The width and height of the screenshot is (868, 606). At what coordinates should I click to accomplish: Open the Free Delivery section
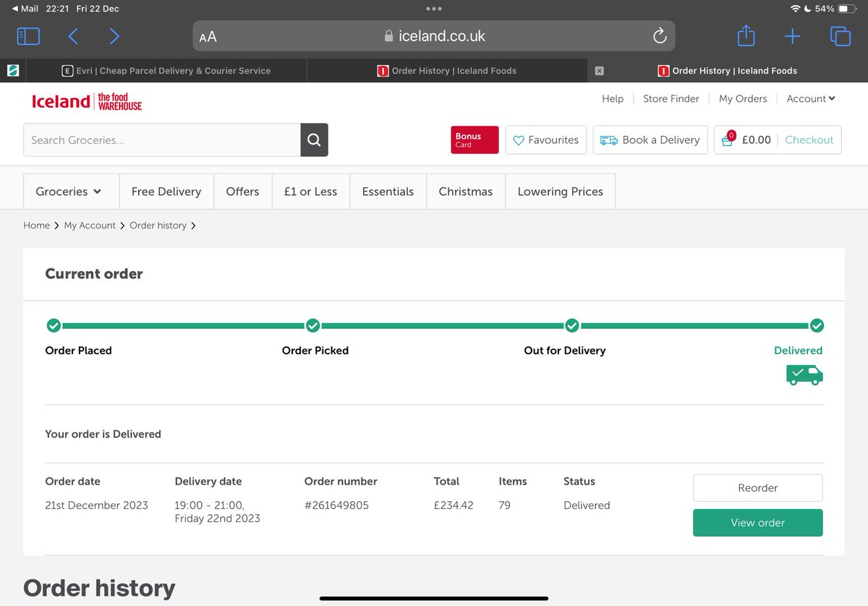(166, 192)
